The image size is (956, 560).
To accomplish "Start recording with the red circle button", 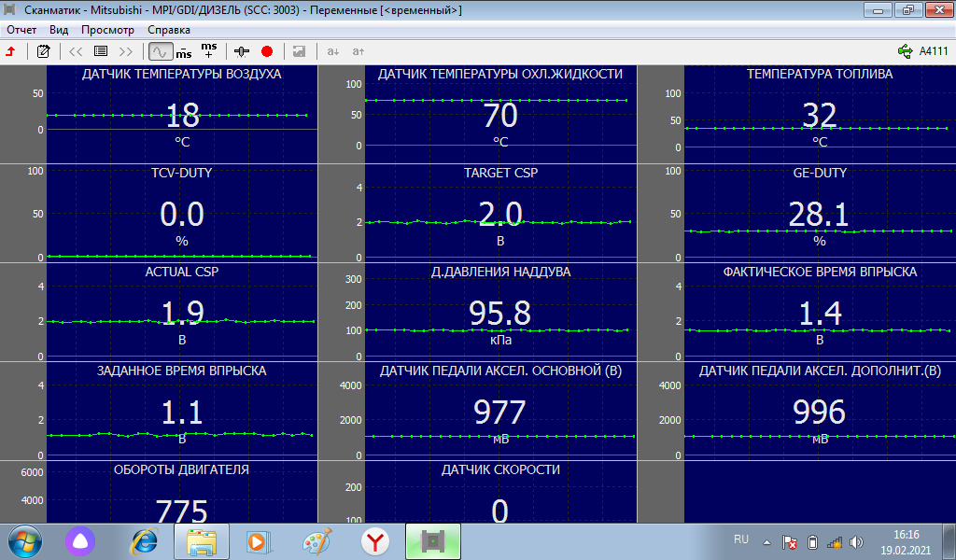I will [x=267, y=51].
